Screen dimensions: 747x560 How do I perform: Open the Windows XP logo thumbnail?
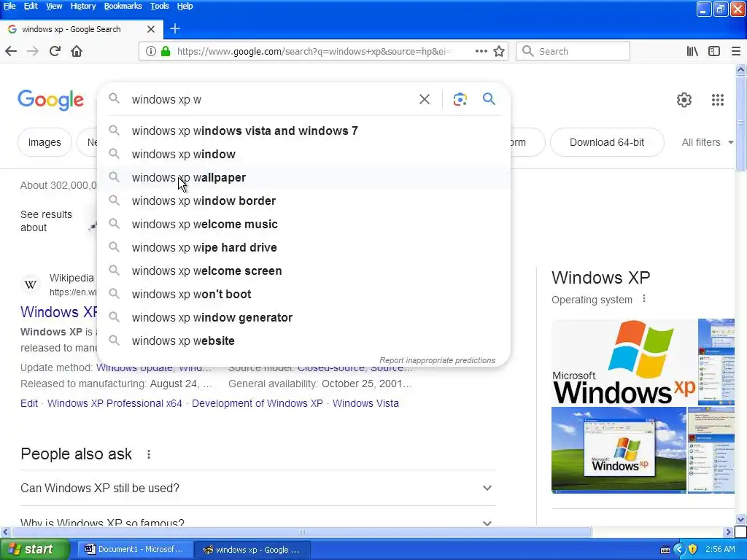pyautogui.click(x=624, y=362)
